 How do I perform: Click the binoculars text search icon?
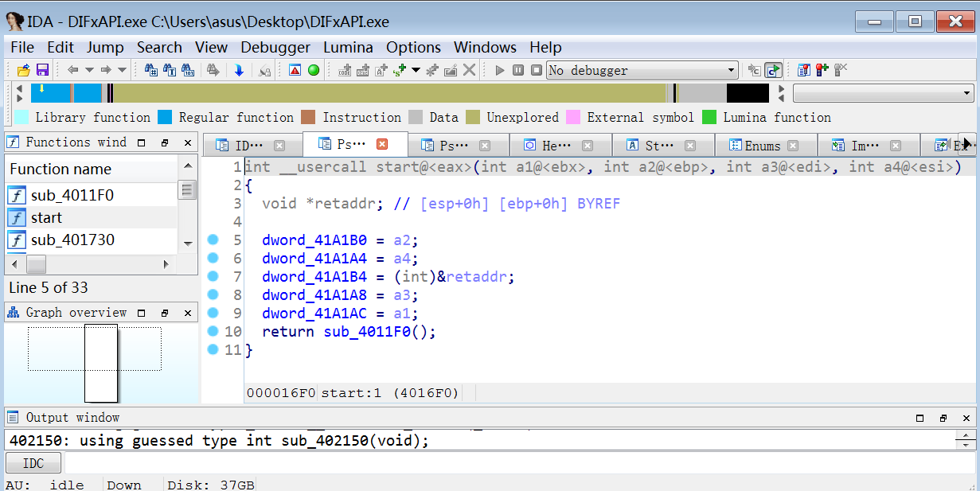(x=170, y=70)
